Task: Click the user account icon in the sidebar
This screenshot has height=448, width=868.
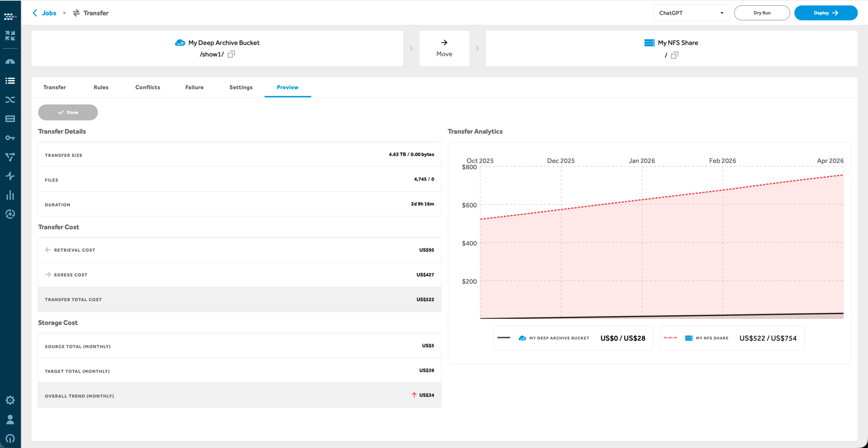Action: 10,420
